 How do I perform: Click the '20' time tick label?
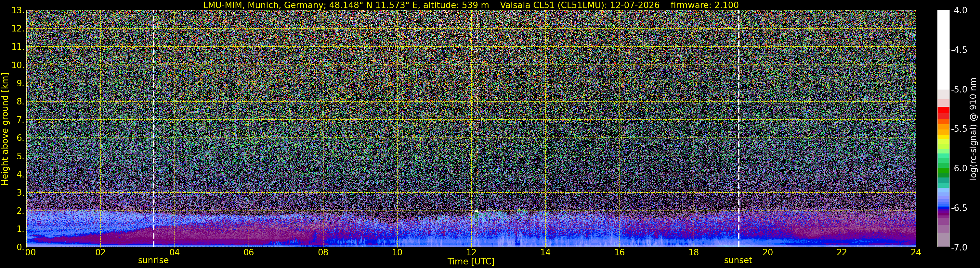click(x=768, y=252)
